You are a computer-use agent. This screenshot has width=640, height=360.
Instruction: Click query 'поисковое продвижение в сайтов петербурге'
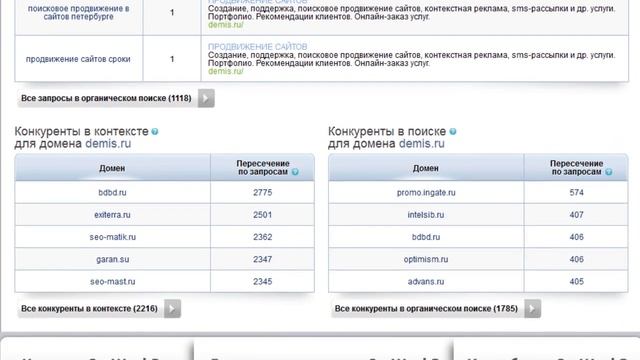pyautogui.click(x=78, y=13)
